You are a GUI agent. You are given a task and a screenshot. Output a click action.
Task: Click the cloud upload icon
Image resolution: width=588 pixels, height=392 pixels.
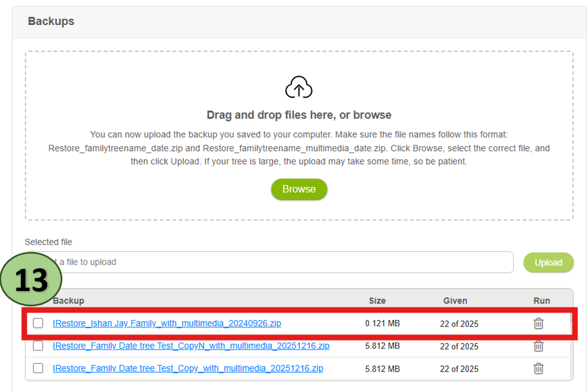point(299,88)
